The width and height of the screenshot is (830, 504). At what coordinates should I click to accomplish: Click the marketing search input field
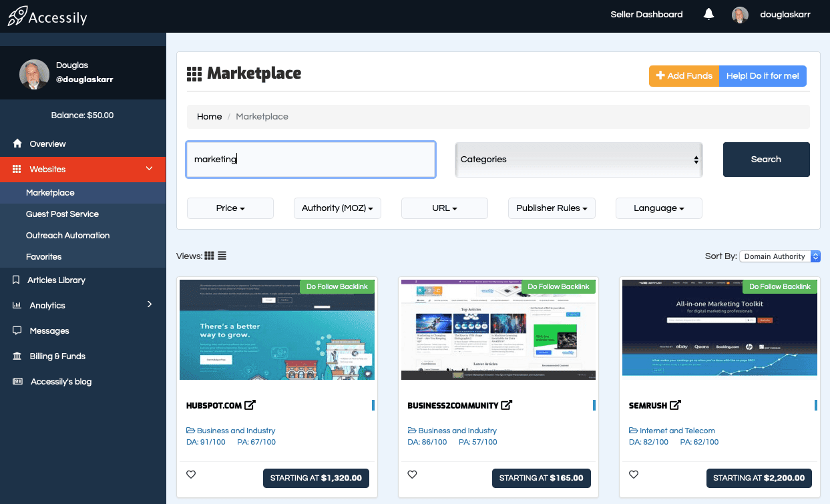[310, 160]
